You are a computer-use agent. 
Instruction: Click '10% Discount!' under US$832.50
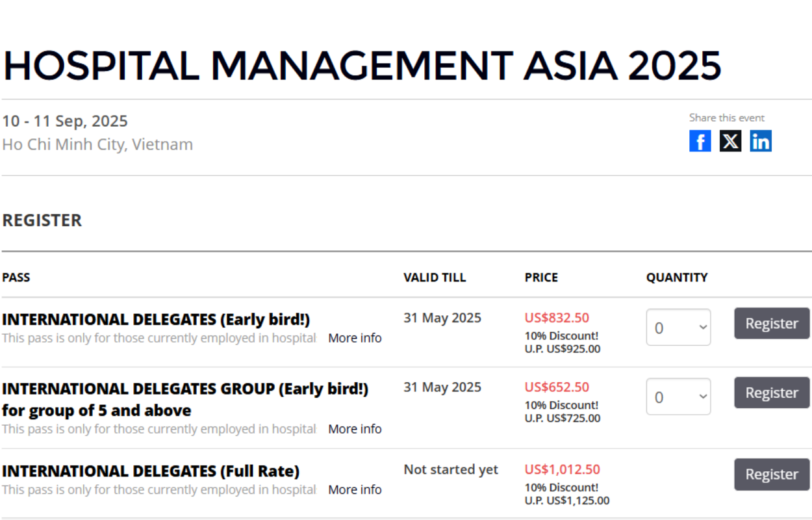[x=561, y=336]
